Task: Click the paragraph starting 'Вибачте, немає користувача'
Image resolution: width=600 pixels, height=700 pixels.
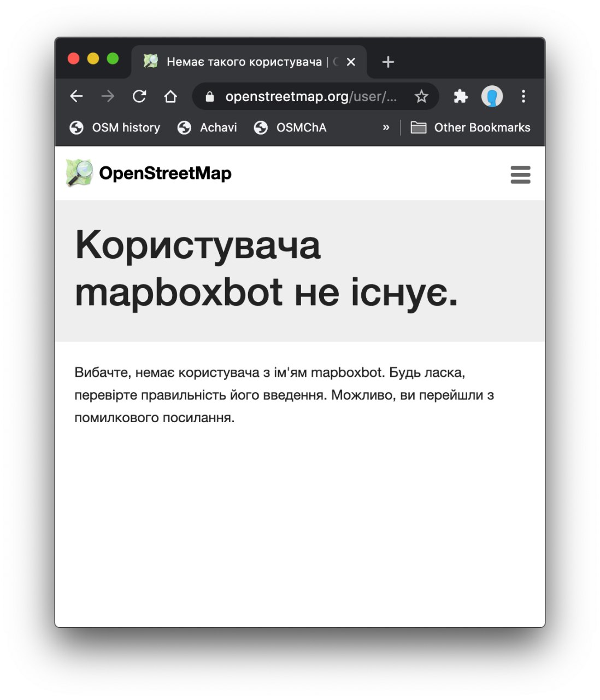Action: pos(284,395)
